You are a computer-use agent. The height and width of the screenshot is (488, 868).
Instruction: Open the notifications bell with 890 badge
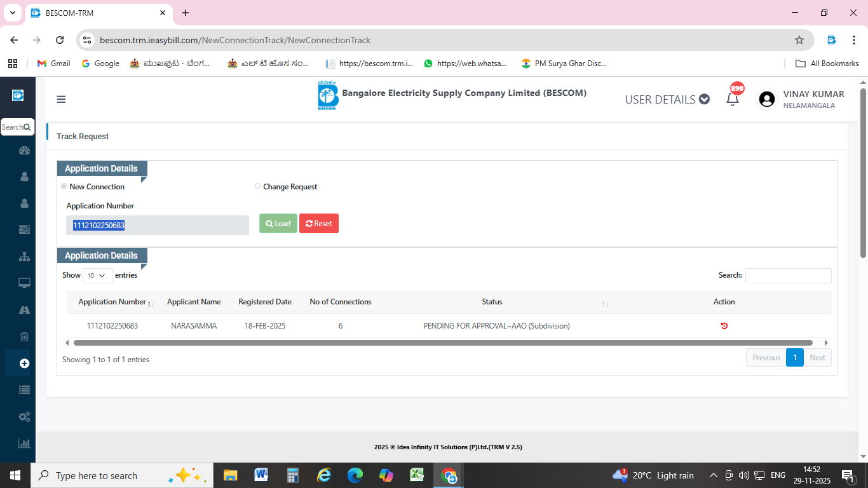(x=733, y=98)
